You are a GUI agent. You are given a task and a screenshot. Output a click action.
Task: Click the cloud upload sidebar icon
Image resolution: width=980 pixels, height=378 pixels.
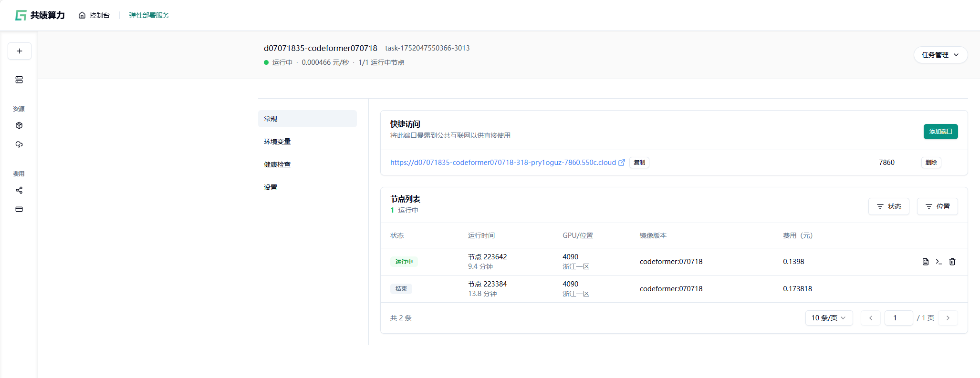19,144
